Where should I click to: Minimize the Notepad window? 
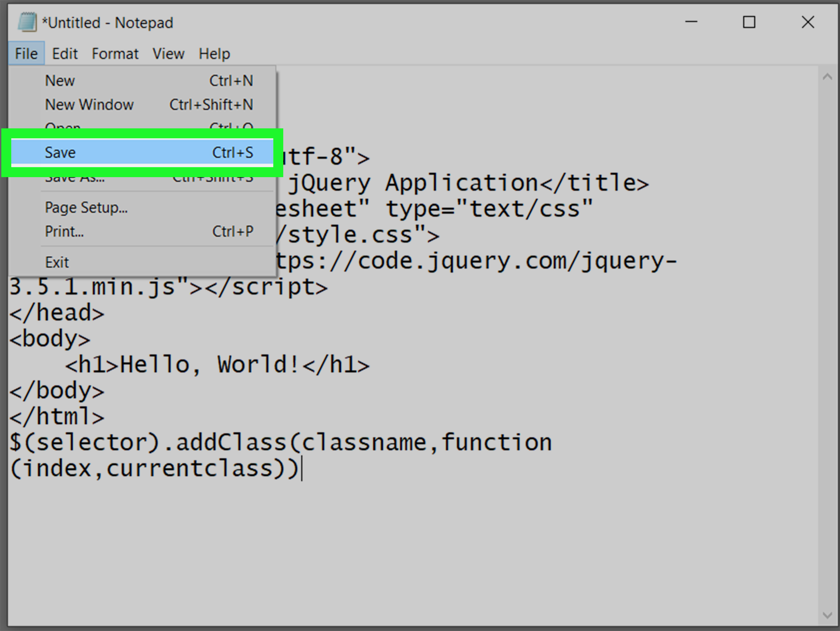coord(691,22)
